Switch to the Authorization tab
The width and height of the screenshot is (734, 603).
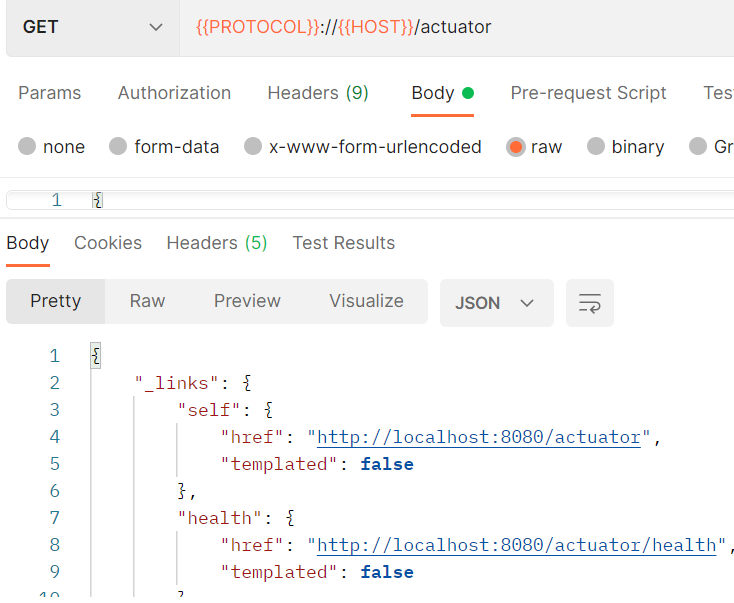tap(174, 93)
